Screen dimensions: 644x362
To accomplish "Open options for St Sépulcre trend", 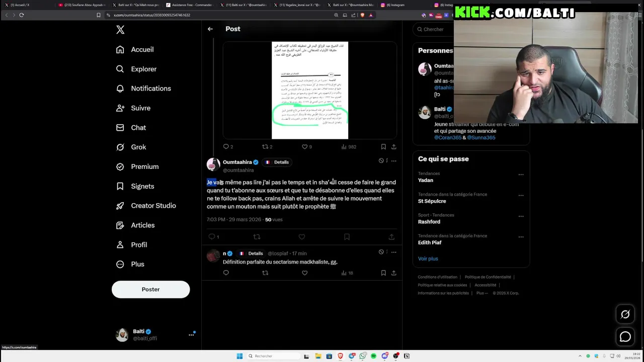I will pyautogui.click(x=521, y=196).
